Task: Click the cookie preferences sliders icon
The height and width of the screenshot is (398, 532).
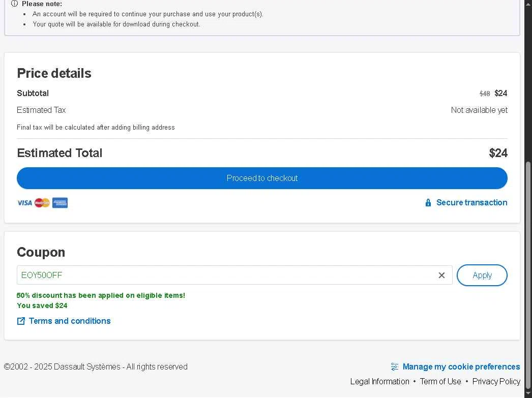Action: [x=395, y=366]
